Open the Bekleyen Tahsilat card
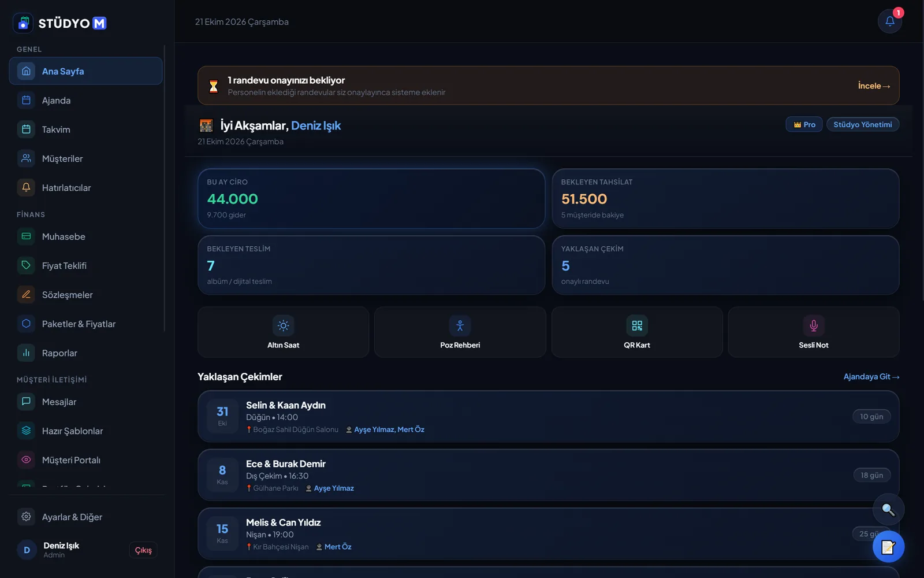The height and width of the screenshot is (578, 924). [x=725, y=198]
